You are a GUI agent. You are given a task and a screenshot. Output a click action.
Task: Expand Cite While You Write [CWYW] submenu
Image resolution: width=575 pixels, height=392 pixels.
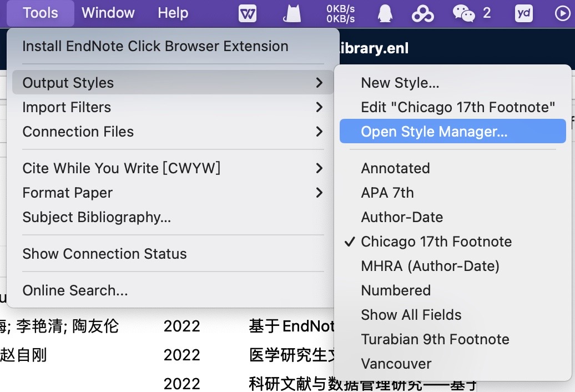coord(121,168)
